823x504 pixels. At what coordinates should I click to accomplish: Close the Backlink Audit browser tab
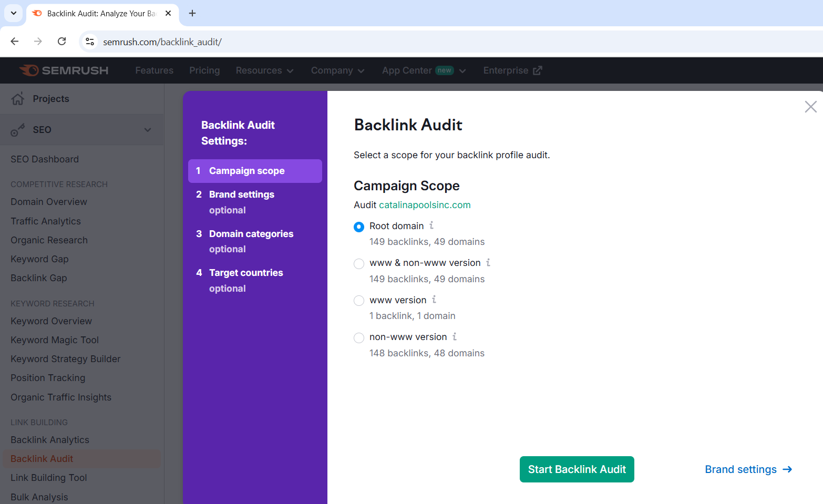coord(168,13)
